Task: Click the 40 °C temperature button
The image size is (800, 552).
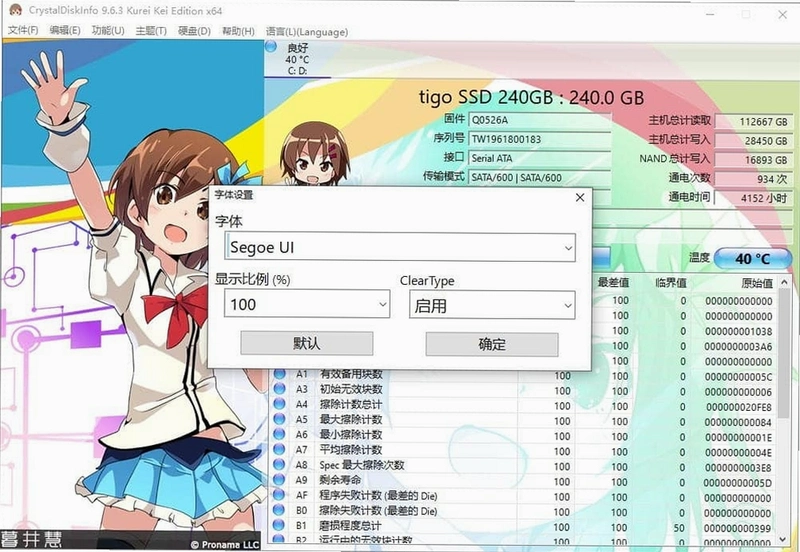Action: tap(752, 259)
